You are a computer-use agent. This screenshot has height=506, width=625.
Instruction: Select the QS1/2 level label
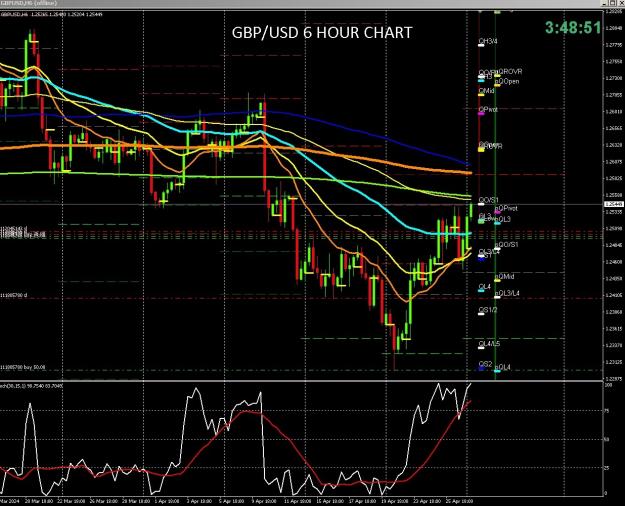click(488, 309)
